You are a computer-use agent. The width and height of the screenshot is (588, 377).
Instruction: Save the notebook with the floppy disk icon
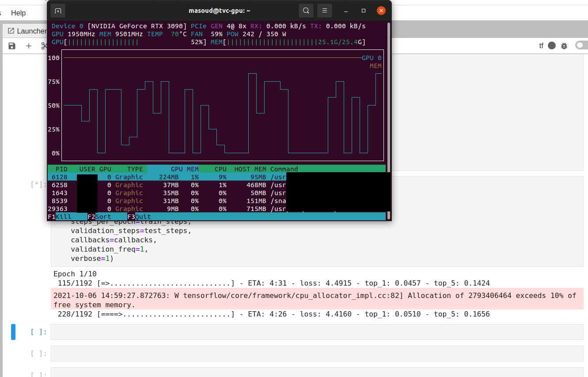pyautogui.click(x=12, y=45)
